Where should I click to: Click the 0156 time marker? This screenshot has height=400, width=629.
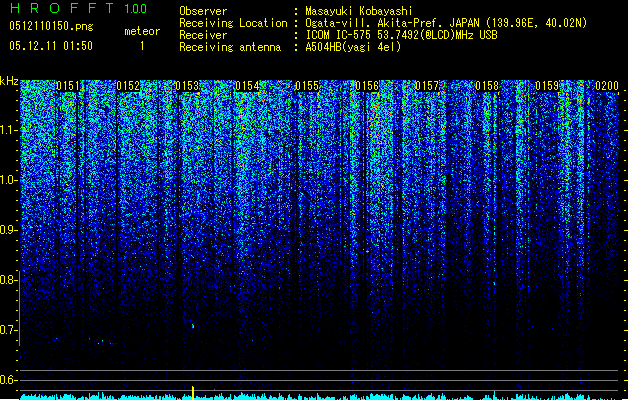pyautogui.click(x=367, y=86)
